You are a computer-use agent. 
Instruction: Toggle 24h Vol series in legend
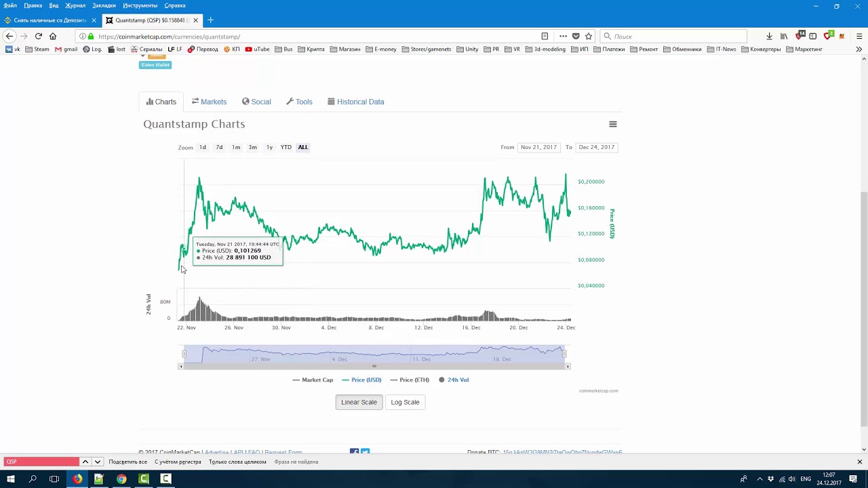pos(454,380)
